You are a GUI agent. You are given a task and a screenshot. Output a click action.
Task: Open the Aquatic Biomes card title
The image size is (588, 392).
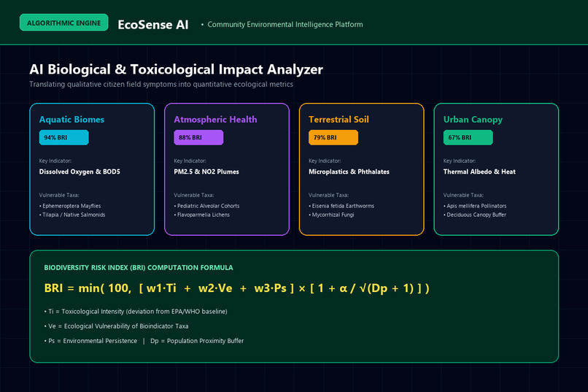point(71,119)
